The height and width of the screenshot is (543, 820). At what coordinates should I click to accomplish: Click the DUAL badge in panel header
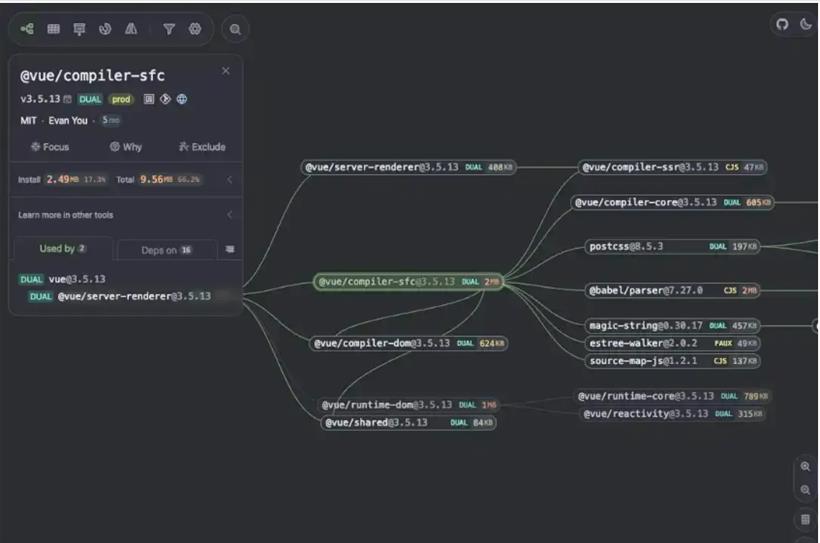[90, 99]
